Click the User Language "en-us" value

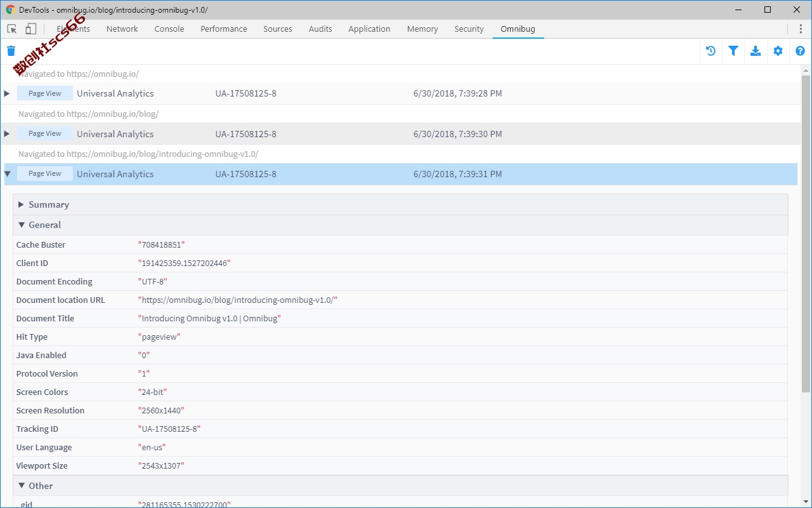[151, 447]
